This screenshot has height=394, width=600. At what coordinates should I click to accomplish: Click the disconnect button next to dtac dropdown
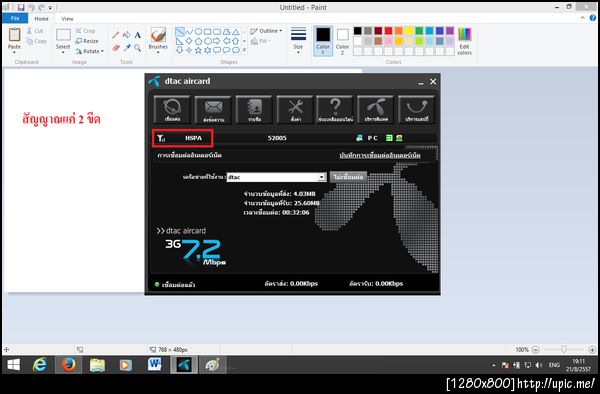pos(348,177)
